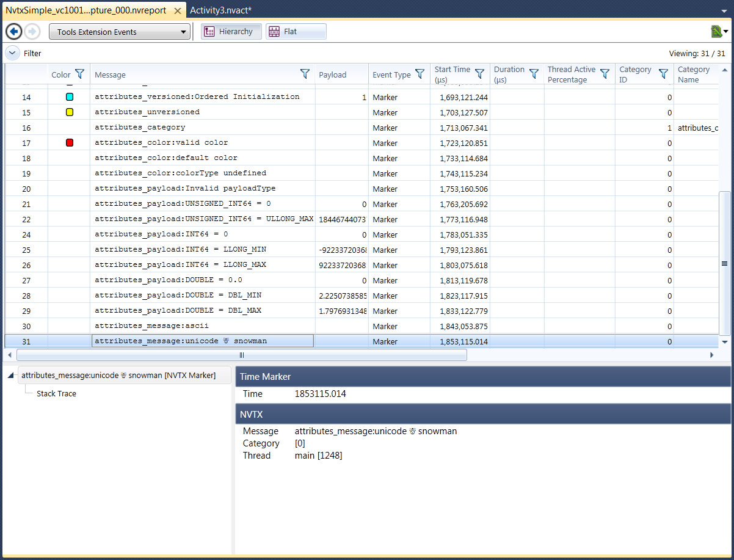The height and width of the screenshot is (560, 734).
Task: Sort by the Payload column header
Action: coord(332,75)
